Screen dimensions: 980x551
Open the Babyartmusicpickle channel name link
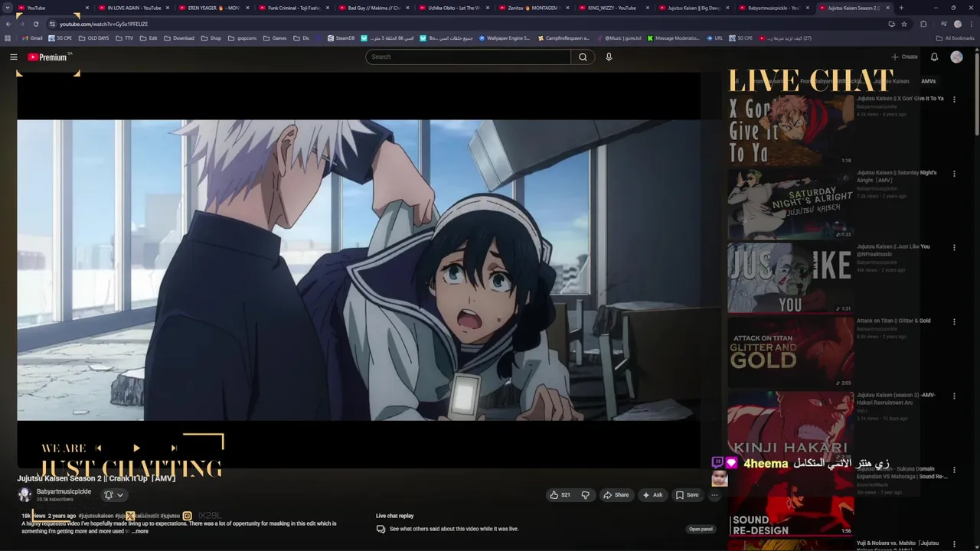[64, 491]
